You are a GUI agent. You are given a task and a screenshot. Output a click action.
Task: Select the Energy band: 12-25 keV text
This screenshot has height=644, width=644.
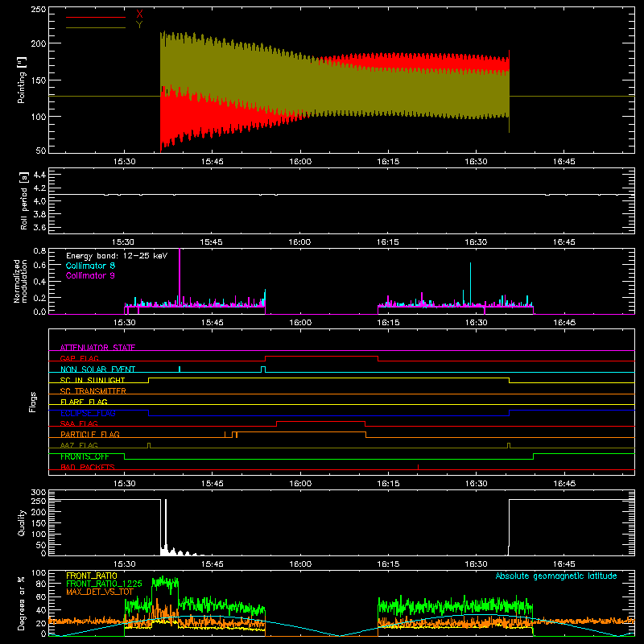[117, 256]
